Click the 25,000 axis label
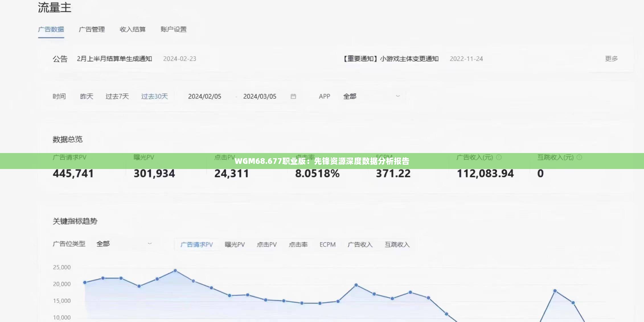 pos(62,267)
